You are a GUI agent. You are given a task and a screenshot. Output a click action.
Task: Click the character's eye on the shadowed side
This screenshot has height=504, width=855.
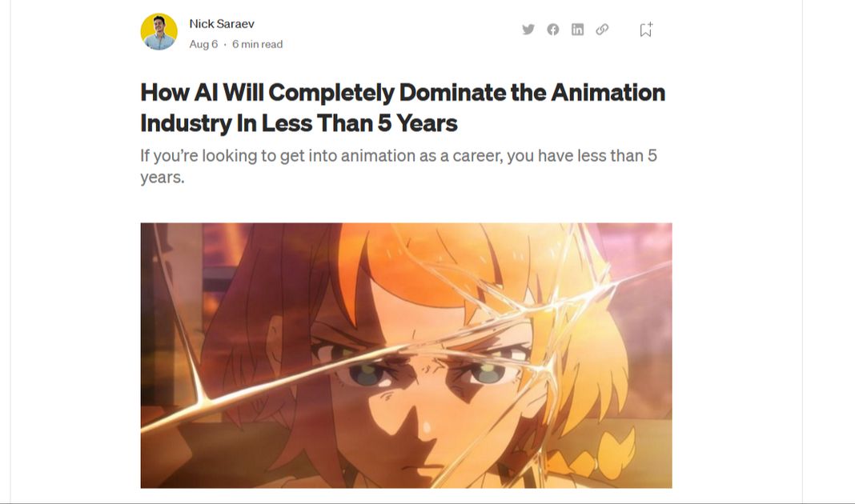367,374
